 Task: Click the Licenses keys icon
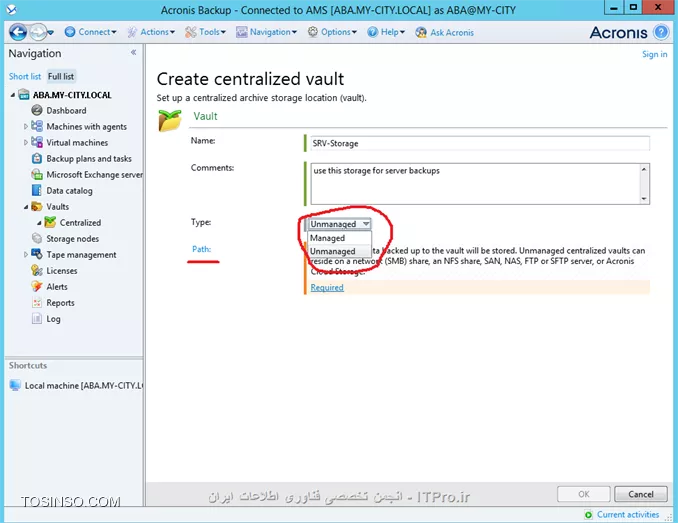pyautogui.click(x=37, y=271)
